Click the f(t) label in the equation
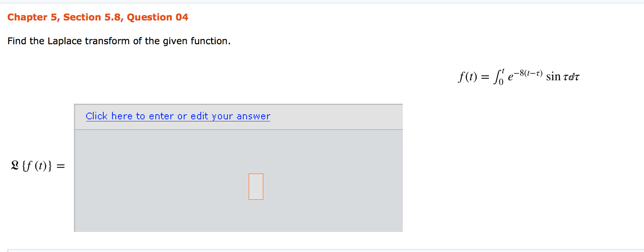Image resolution: width=644 pixels, height=252 pixels. click(468, 77)
